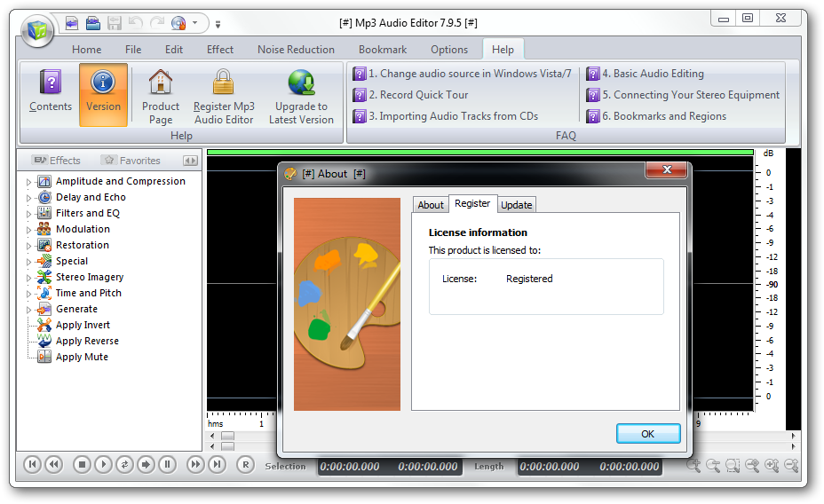This screenshot has width=824, height=504.
Task: Click the first zoom magnifier icon
Action: coord(693,465)
